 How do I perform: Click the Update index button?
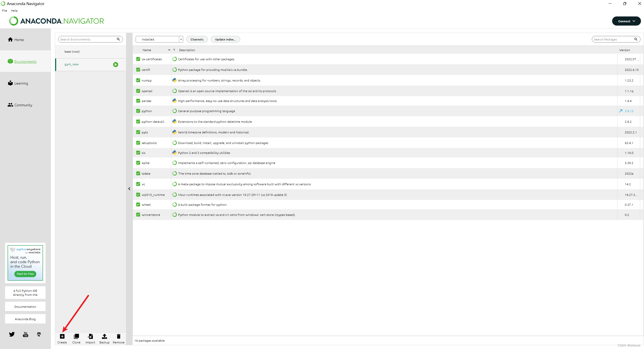(225, 39)
